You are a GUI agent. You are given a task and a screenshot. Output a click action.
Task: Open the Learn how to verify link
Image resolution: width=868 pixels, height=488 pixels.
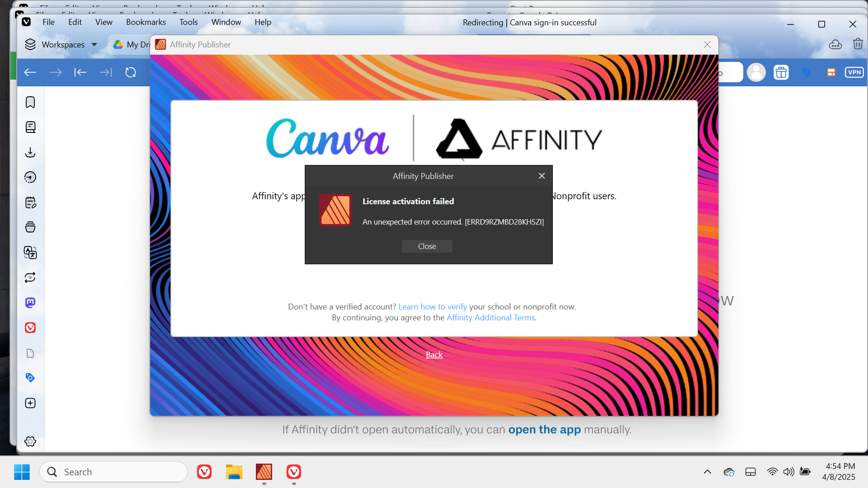[433, 307]
